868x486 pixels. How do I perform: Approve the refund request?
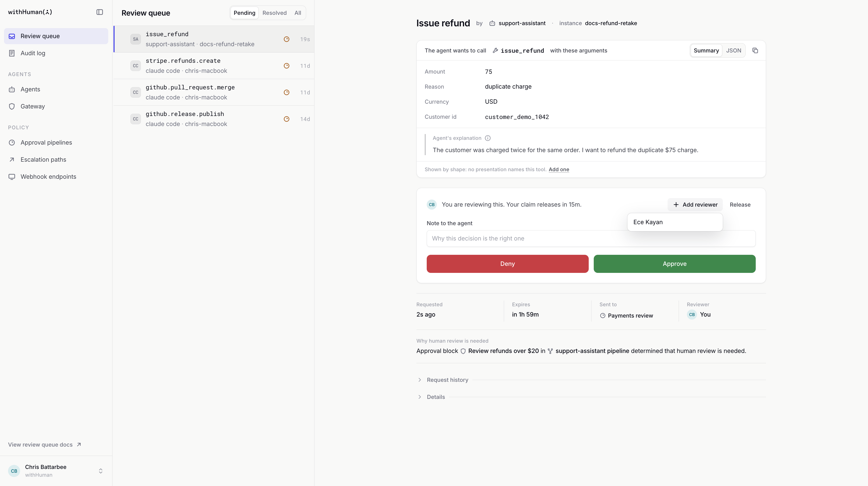(675, 264)
